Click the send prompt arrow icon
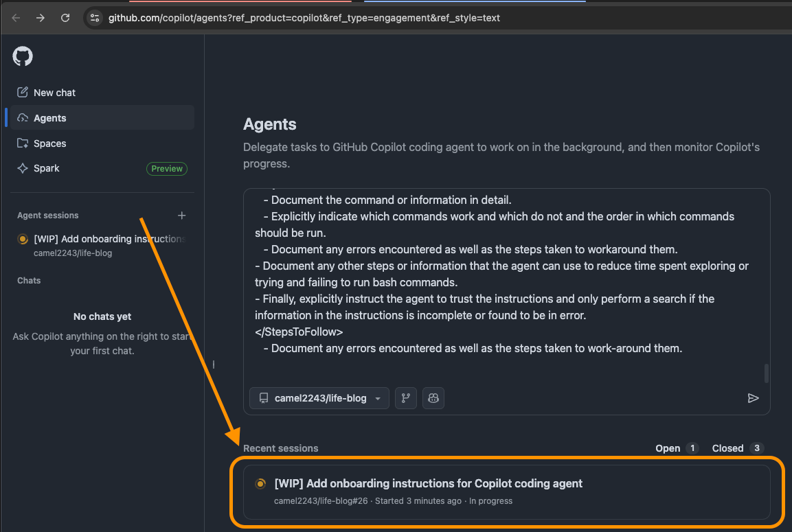The height and width of the screenshot is (532, 792). click(x=754, y=398)
